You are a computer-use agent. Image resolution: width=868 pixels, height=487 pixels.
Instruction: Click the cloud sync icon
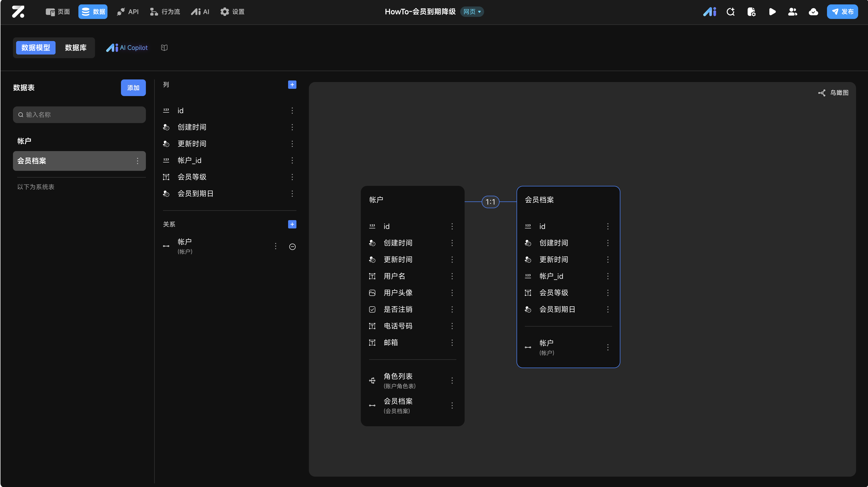coord(813,12)
